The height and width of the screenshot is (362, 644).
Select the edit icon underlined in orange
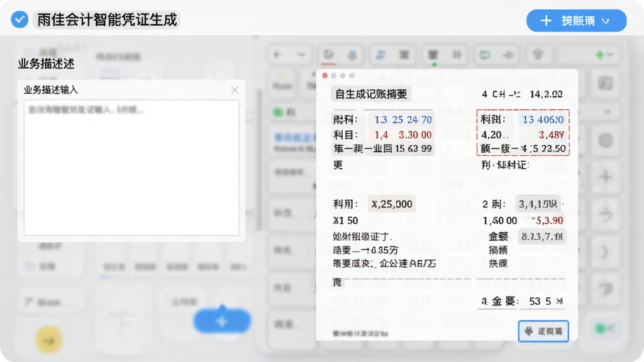click(x=328, y=55)
